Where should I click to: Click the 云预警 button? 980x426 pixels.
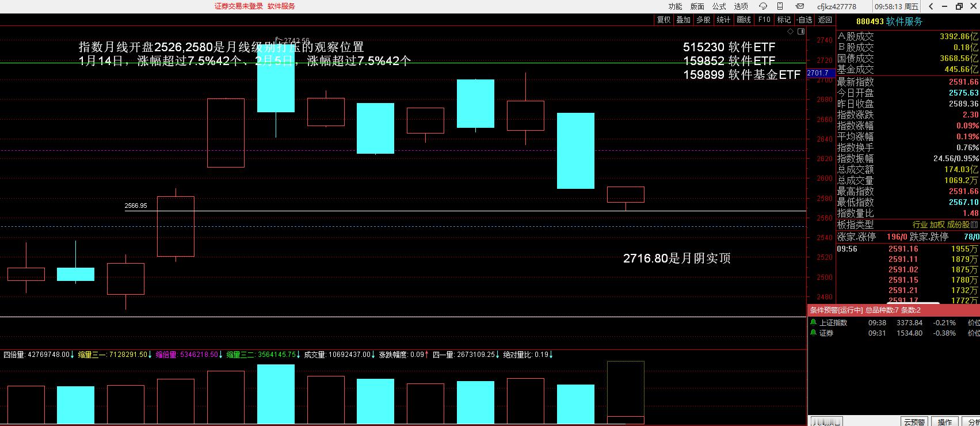(x=914, y=421)
